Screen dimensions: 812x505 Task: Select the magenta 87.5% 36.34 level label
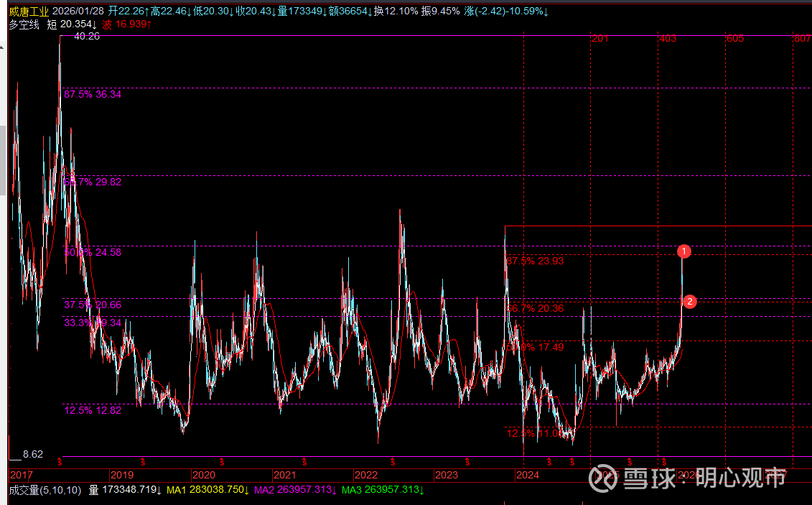(93, 94)
